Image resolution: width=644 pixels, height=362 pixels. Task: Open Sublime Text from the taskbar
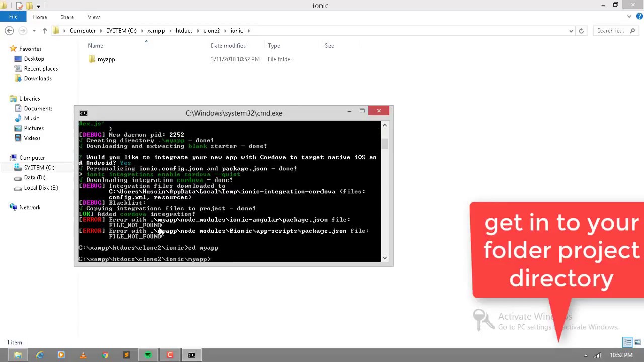126,355
